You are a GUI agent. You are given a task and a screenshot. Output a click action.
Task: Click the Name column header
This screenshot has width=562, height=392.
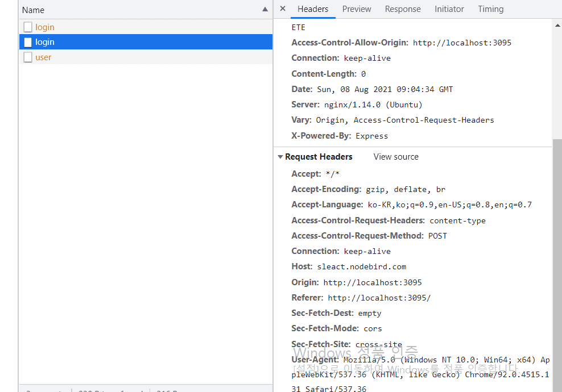point(33,10)
